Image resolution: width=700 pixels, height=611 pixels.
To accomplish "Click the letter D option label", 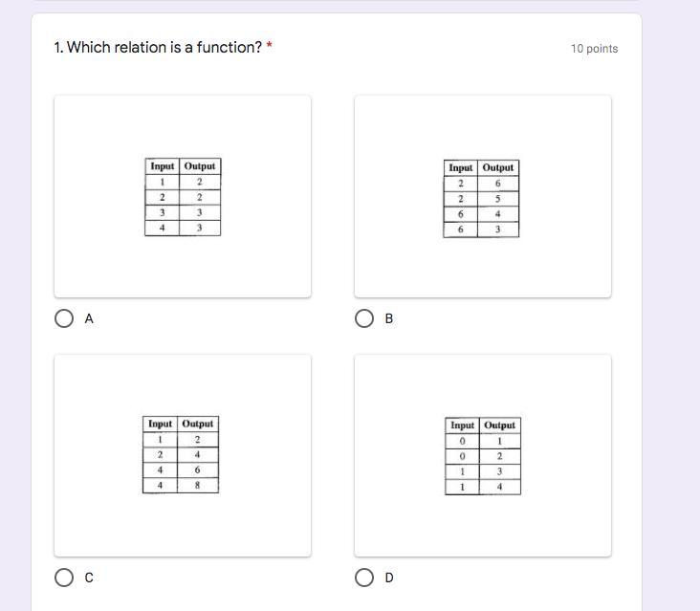I will (389, 578).
